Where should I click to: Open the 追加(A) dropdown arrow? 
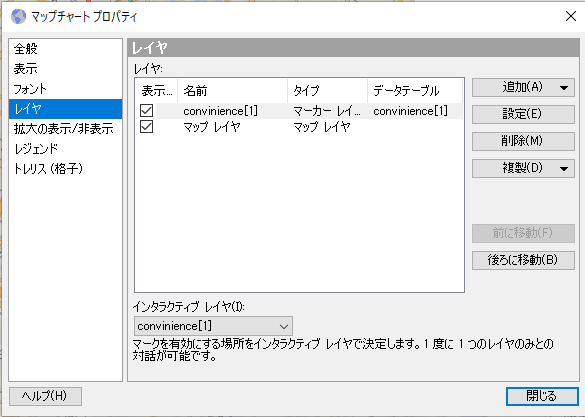click(564, 88)
